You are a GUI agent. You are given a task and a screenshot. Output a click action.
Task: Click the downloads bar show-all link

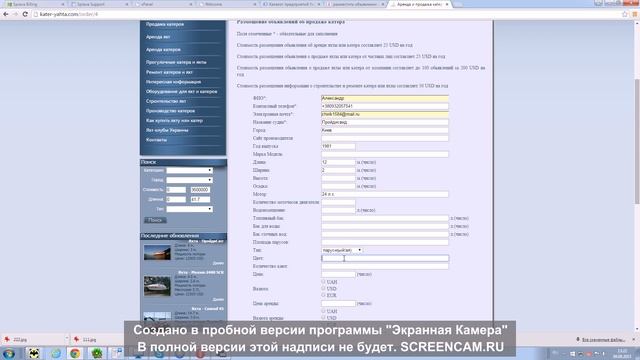pos(602,340)
